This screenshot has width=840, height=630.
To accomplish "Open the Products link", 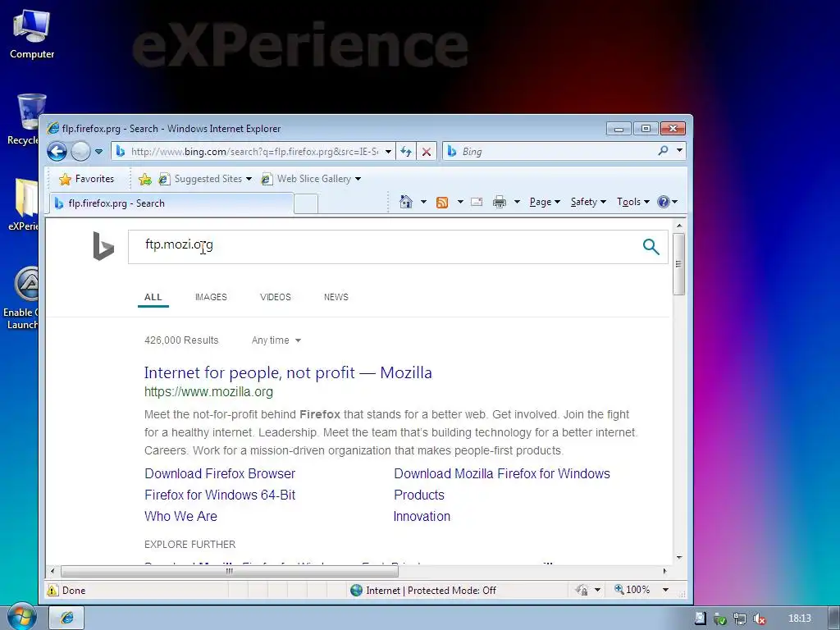I will 419,495.
